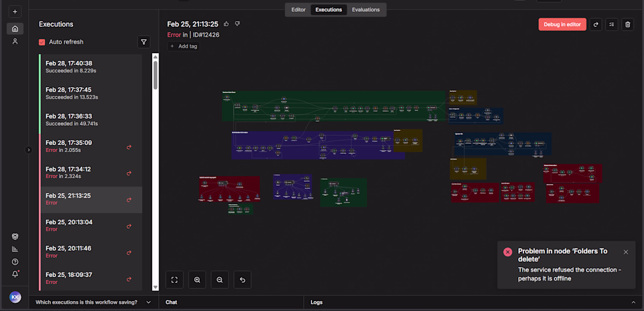This screenshot has height=311, width=644.
Task: Retry the Feb 25, 20:13:04 execution
Action: 129,226
